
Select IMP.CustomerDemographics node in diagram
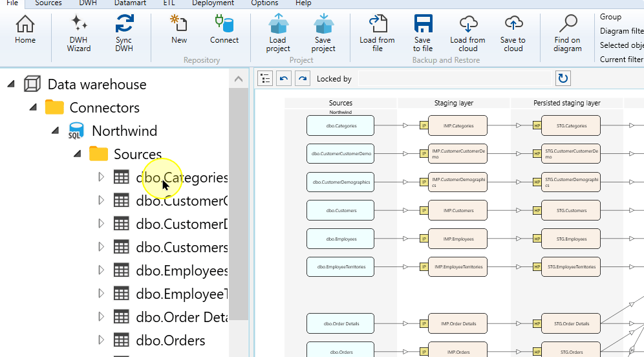pos(458,182)
